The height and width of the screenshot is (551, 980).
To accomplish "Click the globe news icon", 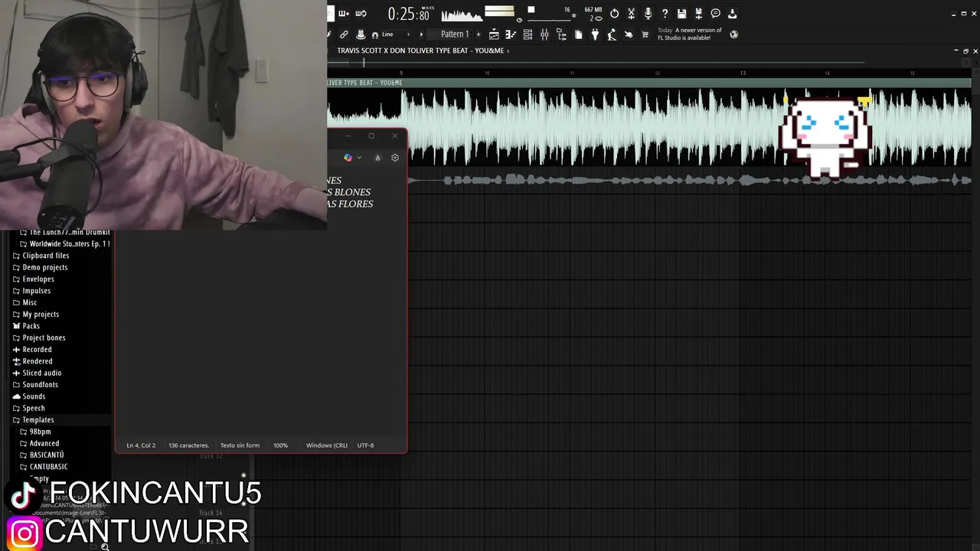I will coord(733,34).
